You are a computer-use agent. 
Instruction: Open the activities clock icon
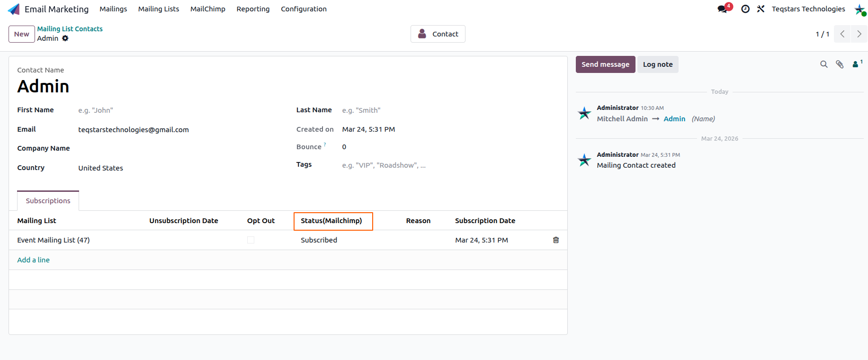[745, 9]
